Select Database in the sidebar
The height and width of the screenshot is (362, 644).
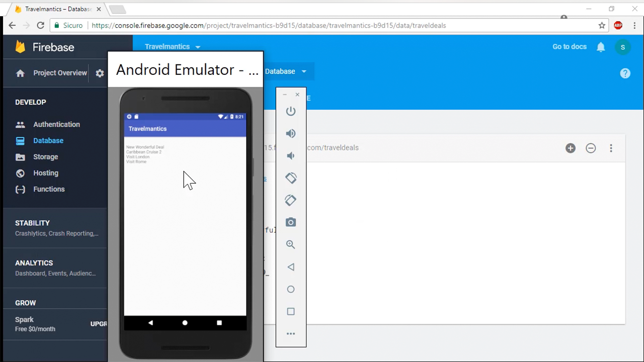click(x=48, y=140)
